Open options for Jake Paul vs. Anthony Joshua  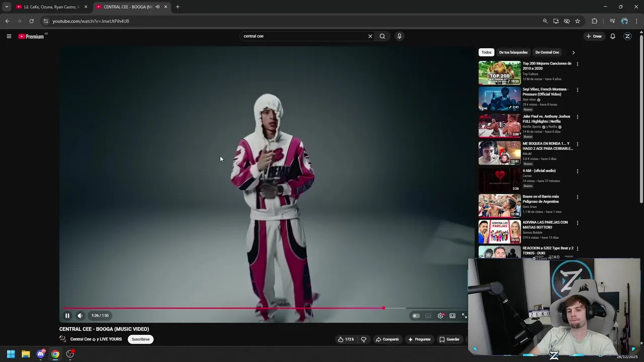pos(577,117)
